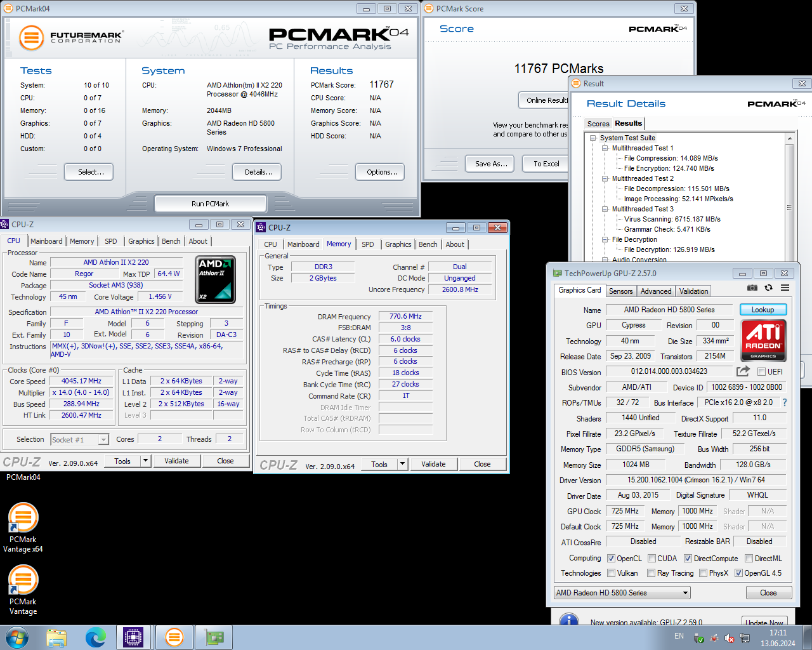Viewport: 812px width, 650px height.
Task: Open Tools dropdown arrow in Memory CPU-Z window
Action: [x=402, y=464]
